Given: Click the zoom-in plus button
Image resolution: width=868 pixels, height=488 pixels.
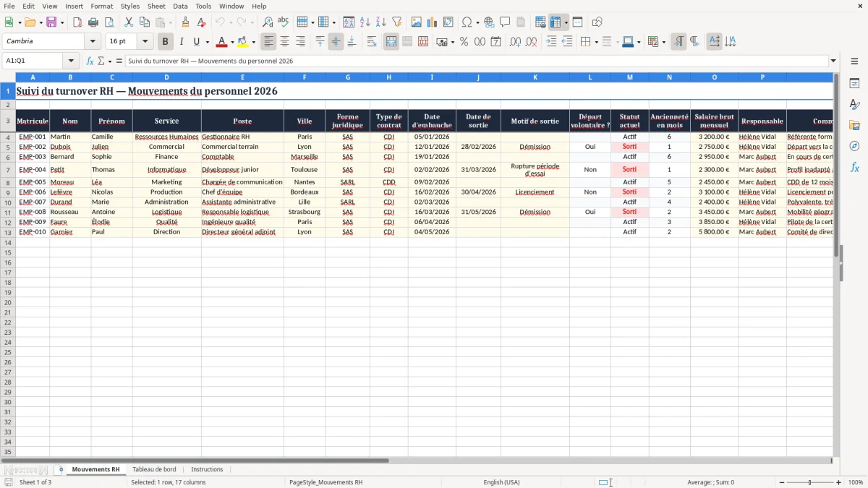Looking at the screenshot, I should pos(839,482).
